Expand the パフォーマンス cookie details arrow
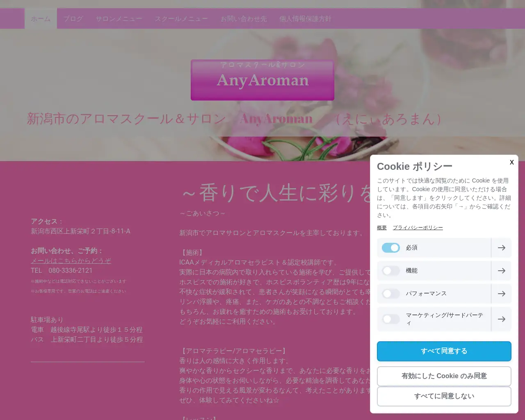The height and width of the screenshot is (420, 525). 501,294
